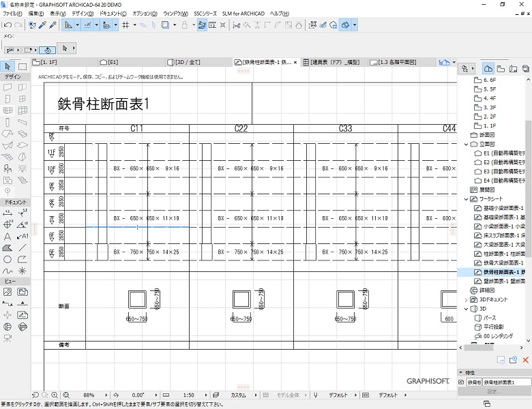Toggle the snap guides icon
This screenshot has height=409, width=532.
87,25
